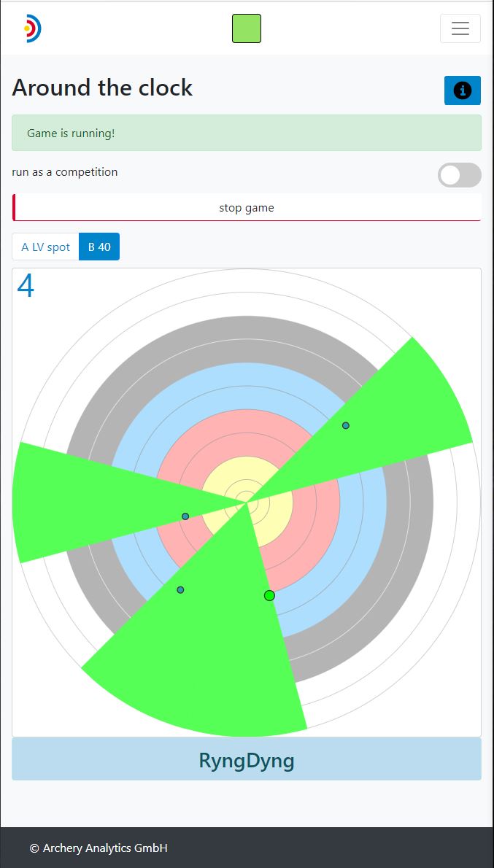Click the blue number 4 counter
Screen dimensions: 494x868
(26, 286)
